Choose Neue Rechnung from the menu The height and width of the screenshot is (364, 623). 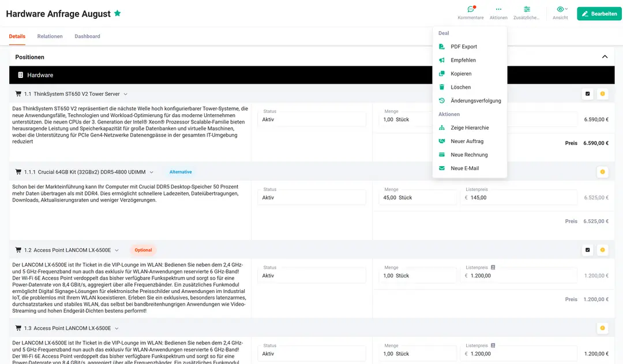tap(470, 155)
